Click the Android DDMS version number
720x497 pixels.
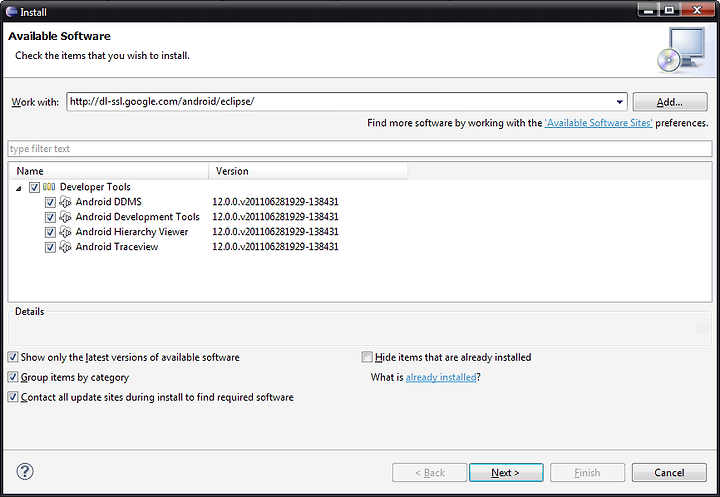click(275, 202)
